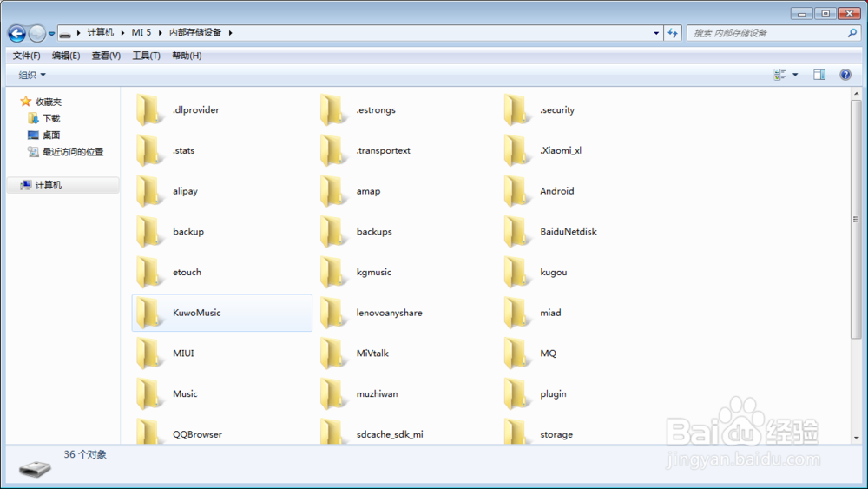Open the 文件(F) menu
The image size is (868, 489).
[27, 56]
